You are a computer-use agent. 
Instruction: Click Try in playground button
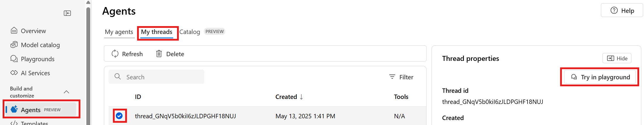point(600,77)
